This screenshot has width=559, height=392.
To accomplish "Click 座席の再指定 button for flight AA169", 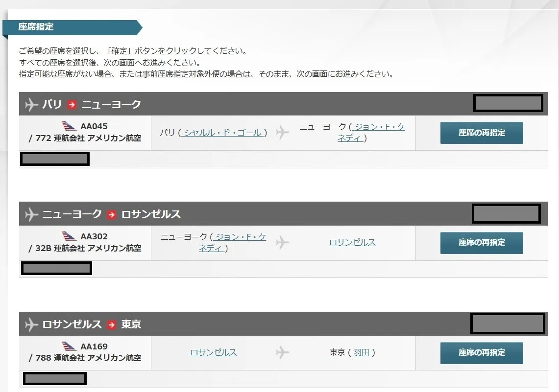I will click(482, 353).
